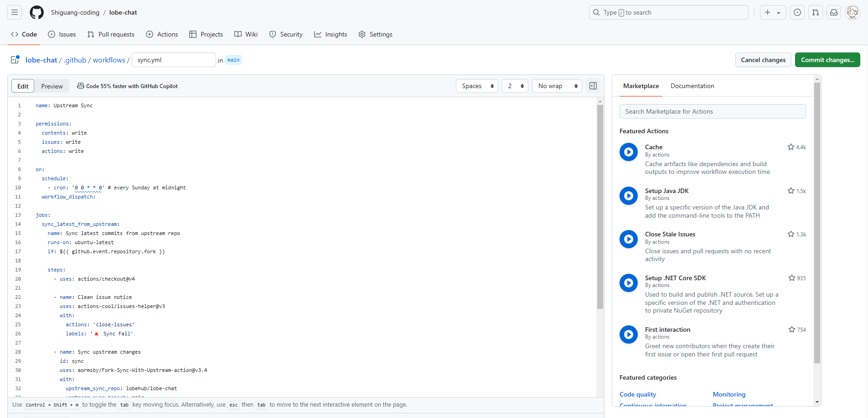868x418 pixels.
Task: Star the Cache action
Action: (791, 147)
